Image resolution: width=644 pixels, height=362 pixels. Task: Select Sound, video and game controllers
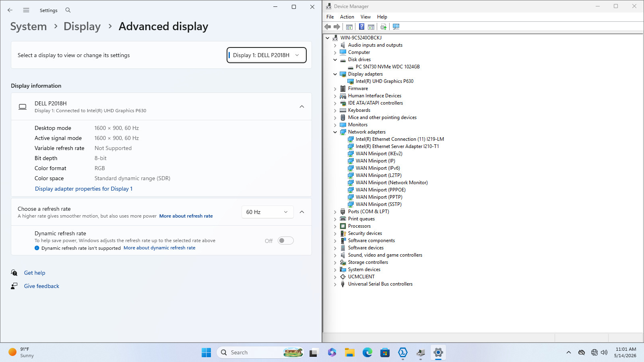pyautogui.click(x=385, y=255)
